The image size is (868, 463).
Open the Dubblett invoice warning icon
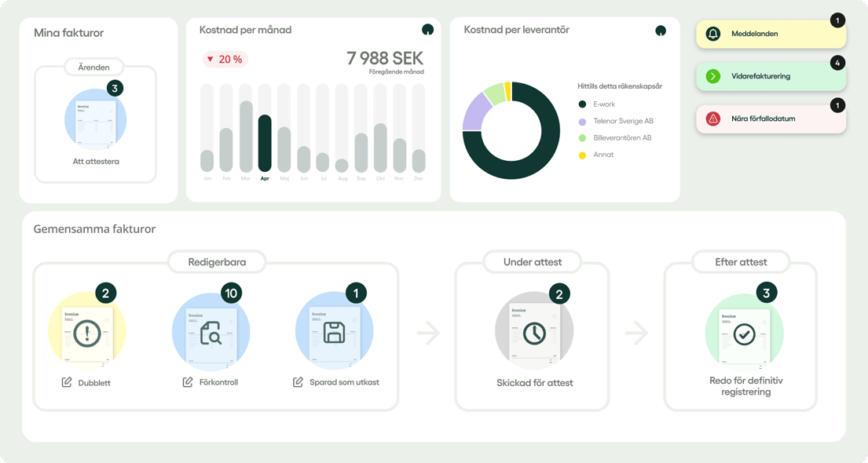(x=87, y=334)
